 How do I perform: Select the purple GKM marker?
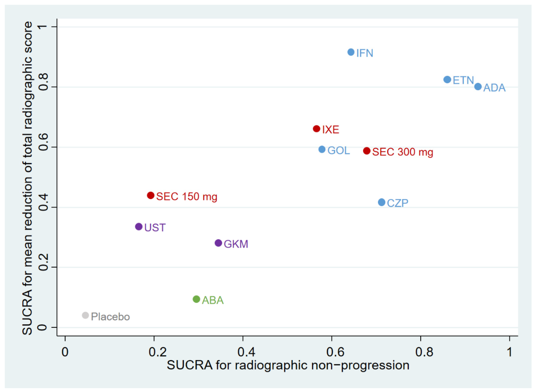(x=218, y=243)
